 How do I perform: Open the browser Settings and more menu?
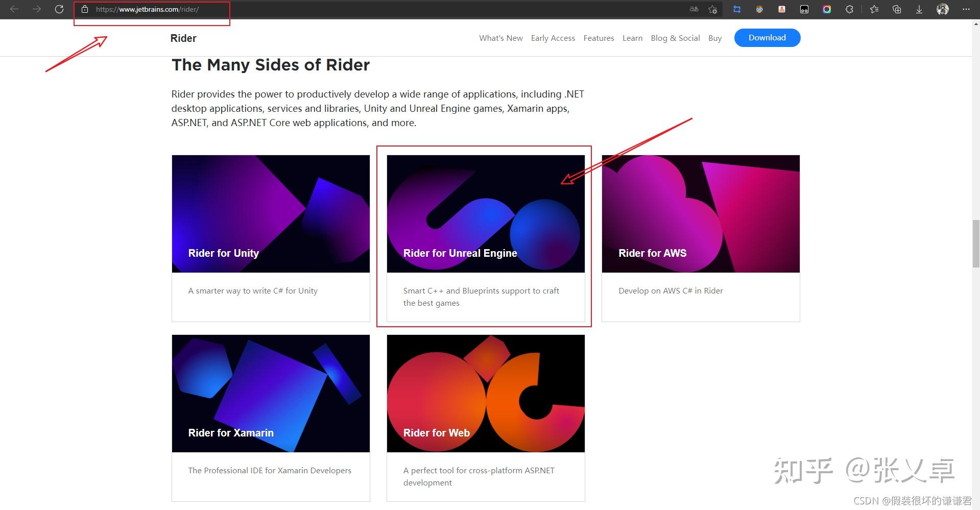click(x=966, y=9)
